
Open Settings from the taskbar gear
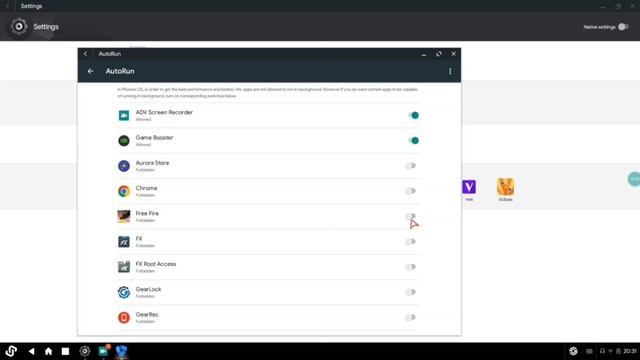(84, 351)
